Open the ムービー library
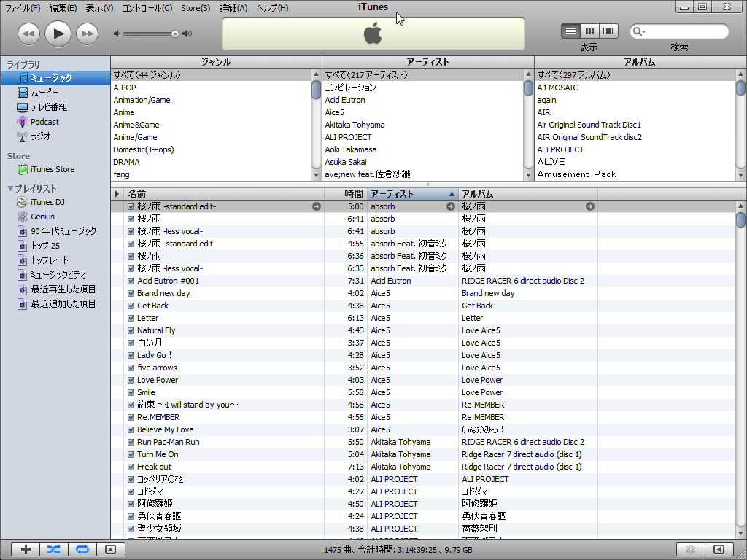 click(x=55, y=93)
